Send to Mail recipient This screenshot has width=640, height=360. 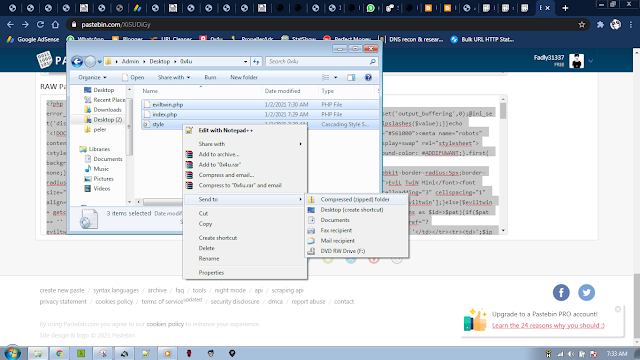point(357,241)
